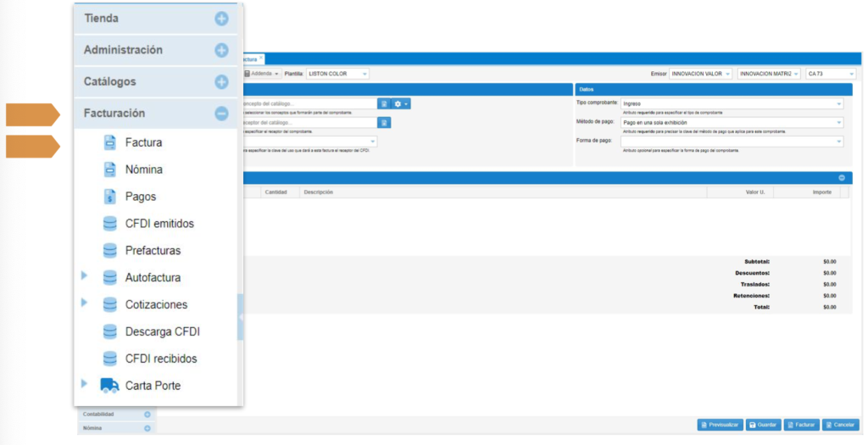Expand the Carta Porte tree arrow

click(x=84, y=384)
